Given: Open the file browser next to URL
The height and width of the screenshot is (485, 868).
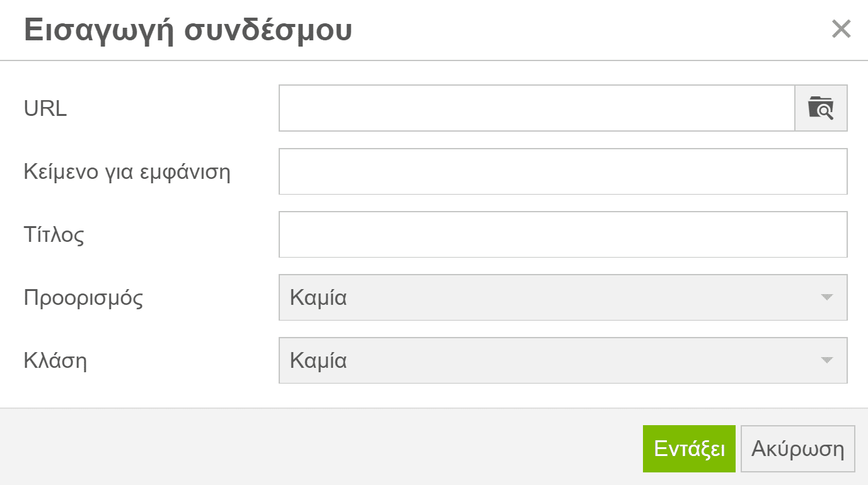Looking at the screenshot, I should coord(821,108).
